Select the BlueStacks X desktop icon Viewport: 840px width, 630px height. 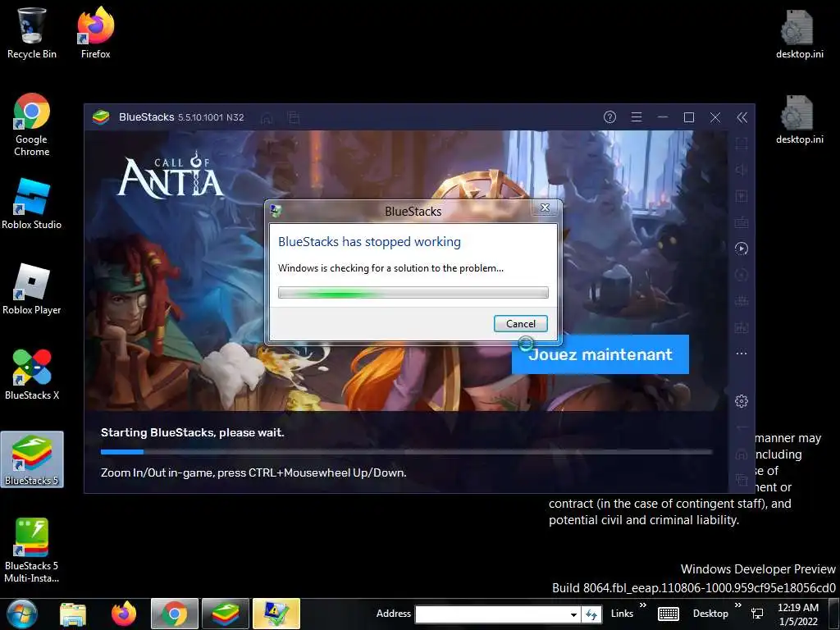coord(32,374)
